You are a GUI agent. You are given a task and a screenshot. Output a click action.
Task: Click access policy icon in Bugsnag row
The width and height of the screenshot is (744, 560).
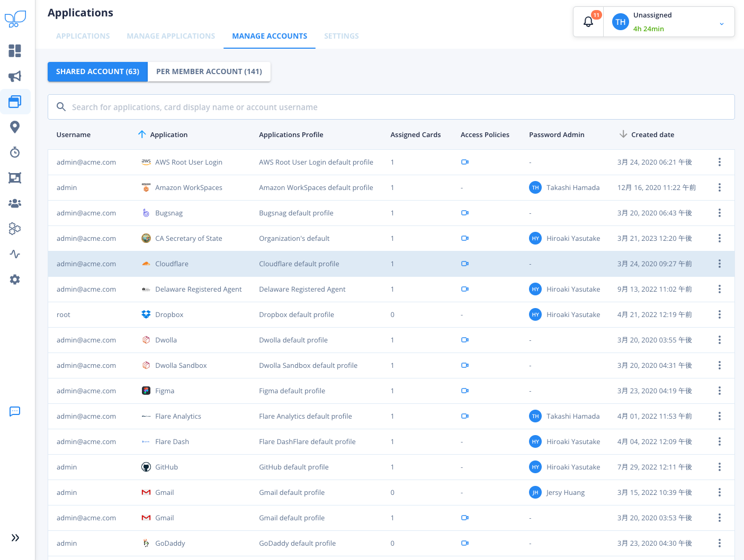click(465, 213)
